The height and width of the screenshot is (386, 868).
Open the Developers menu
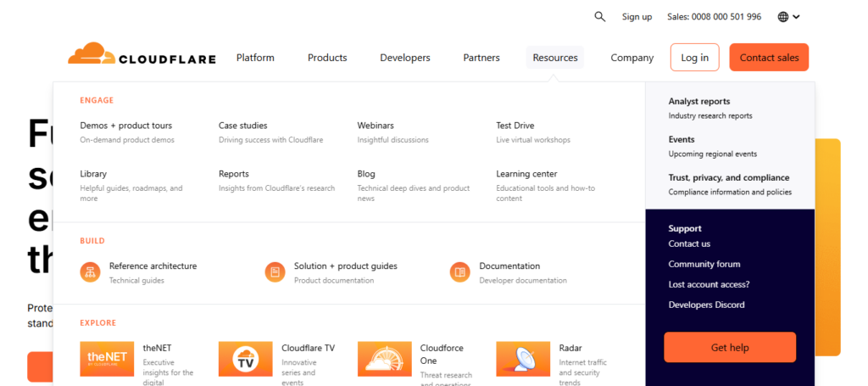pos(404,58)
